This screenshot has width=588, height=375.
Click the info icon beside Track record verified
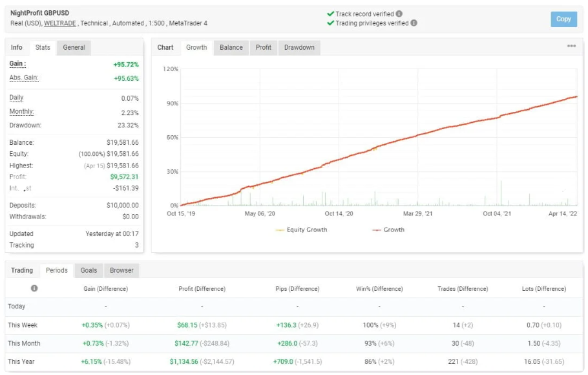(399, 14)
